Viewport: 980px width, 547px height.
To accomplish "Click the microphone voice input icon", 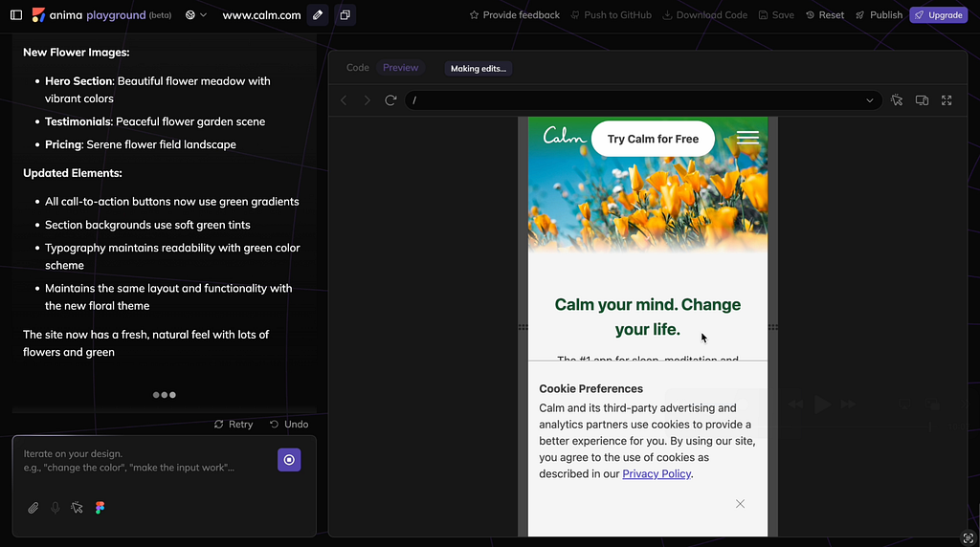I will coord(55,508).
